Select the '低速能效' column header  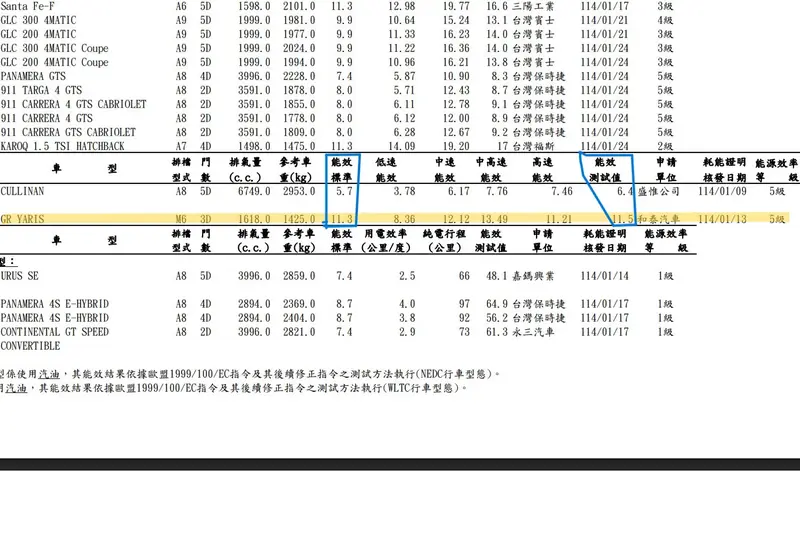click(x=386, y=170)
